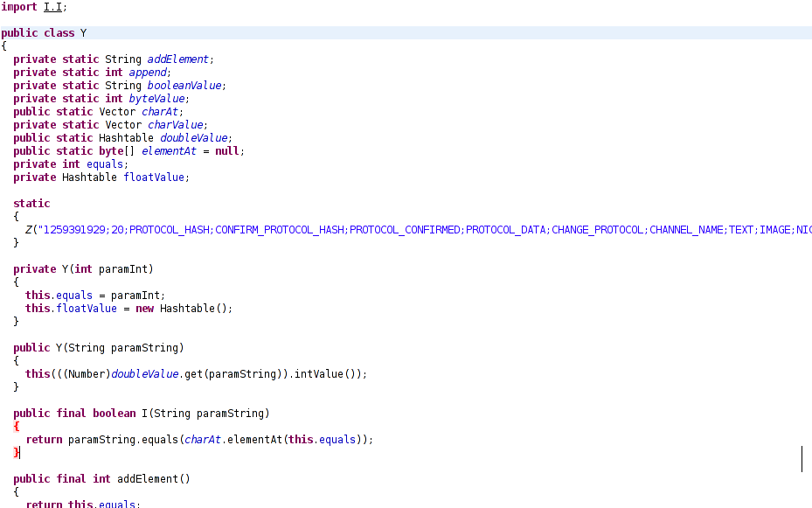This screenshot has height=508, width=812.
Task: Select the class name Y in declaration
Action: pyautogui.click(x=83, y=33)
